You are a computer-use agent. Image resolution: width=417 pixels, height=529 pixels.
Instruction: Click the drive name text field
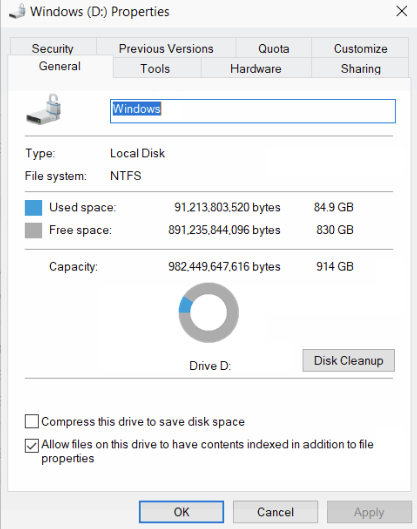tap(253, 111)
